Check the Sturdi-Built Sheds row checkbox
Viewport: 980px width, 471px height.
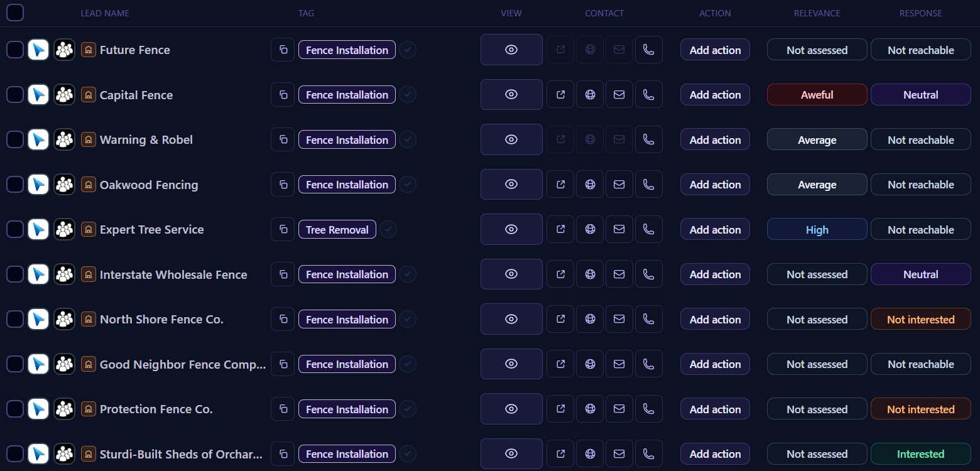[15, 454]
